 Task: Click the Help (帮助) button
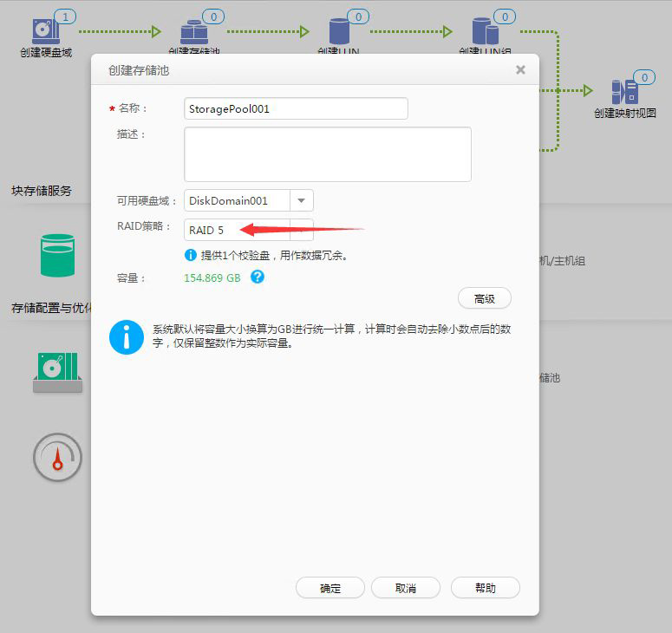pos(486,588)
